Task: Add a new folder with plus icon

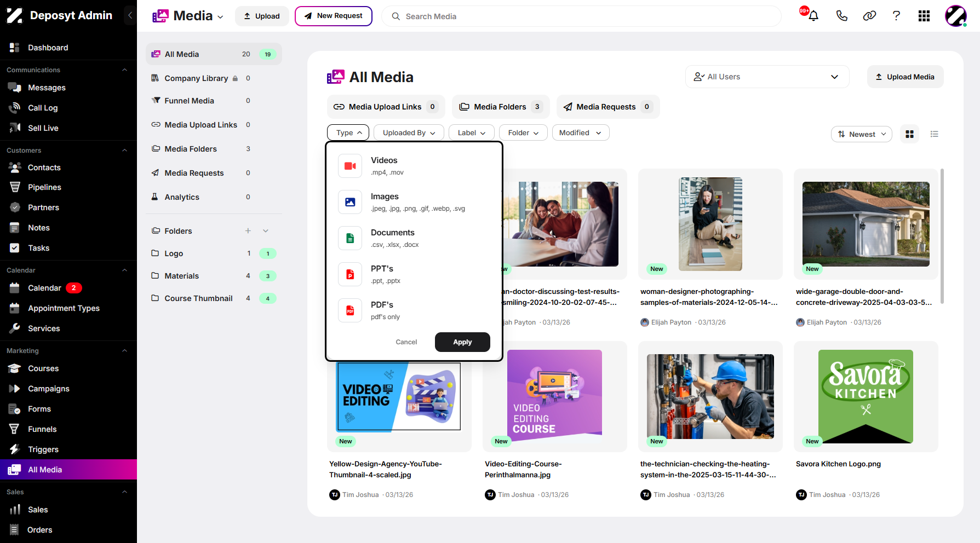Action: 248,231
